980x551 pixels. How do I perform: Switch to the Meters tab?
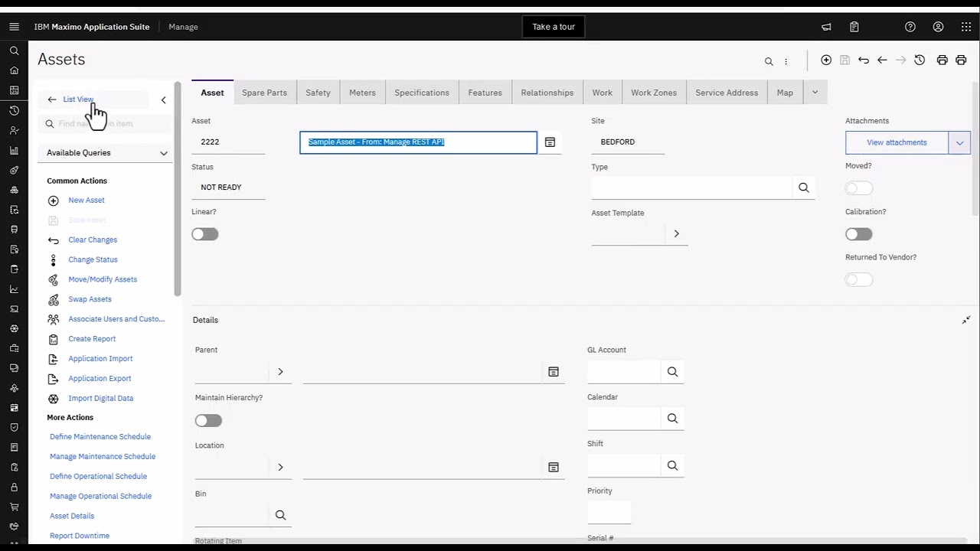[362, 93]
